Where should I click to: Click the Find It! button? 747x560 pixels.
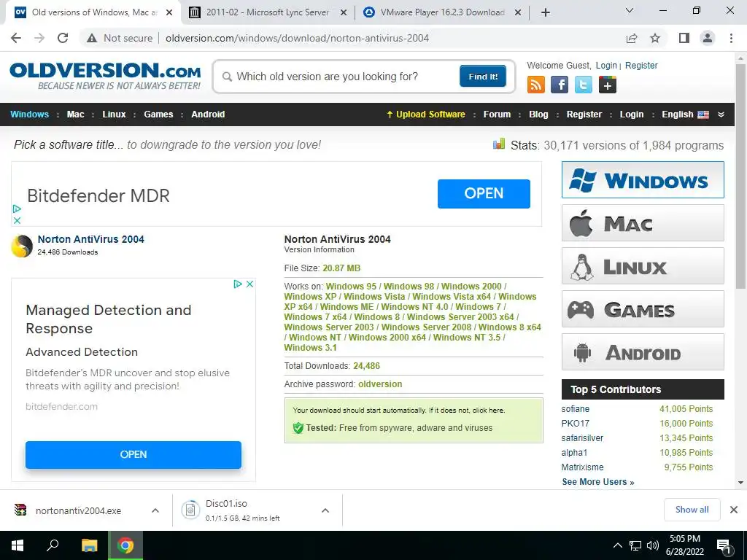tap(483, 76)
